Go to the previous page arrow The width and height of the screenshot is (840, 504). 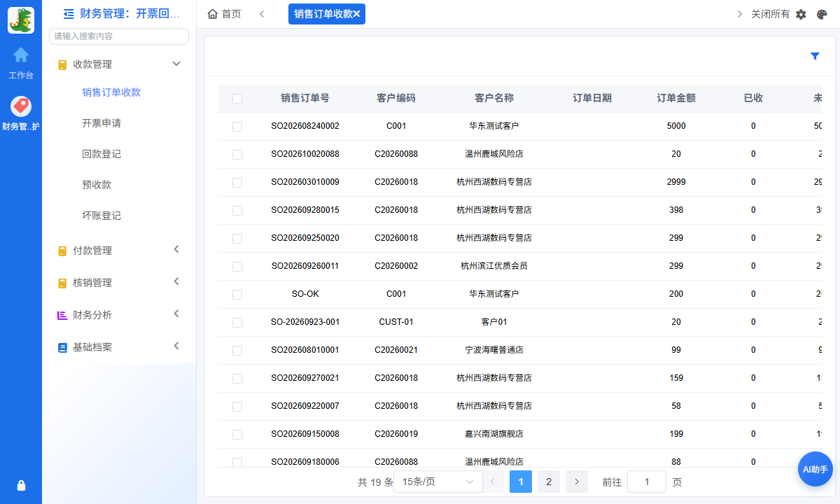[493, 482]
